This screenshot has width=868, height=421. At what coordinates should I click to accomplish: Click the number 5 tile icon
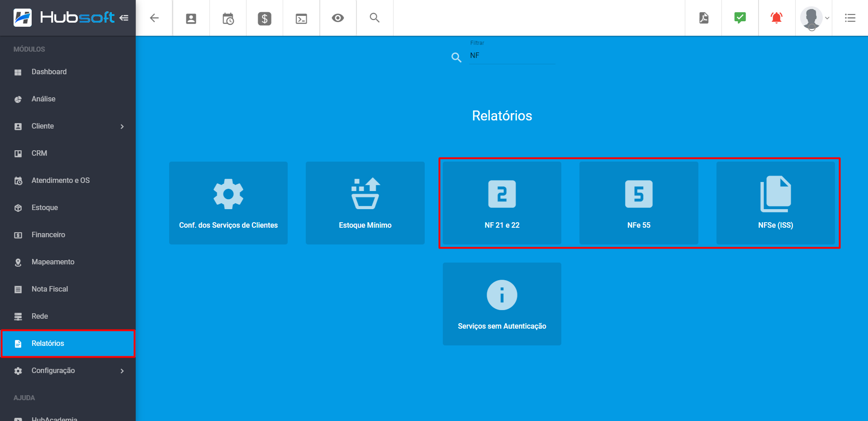pyautogui.click(x=639, y=194)
